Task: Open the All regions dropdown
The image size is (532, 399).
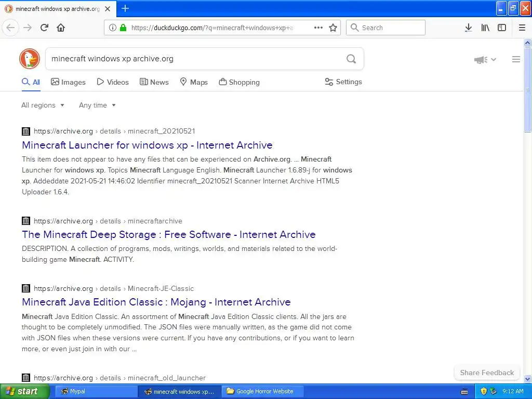Action: pyautogui.click(x=43, y=105)
